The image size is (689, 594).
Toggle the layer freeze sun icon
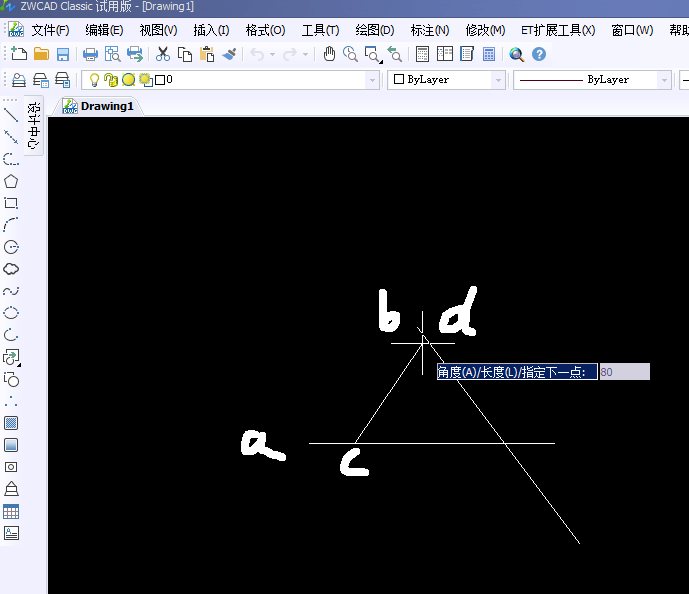pyautogui.click(x=145, y=80)
